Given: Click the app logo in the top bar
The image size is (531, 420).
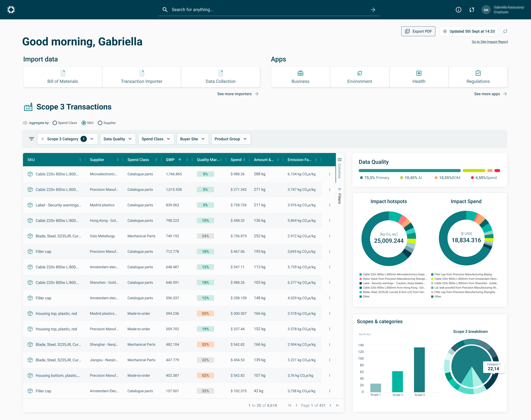Looking at the screenshot, I should [11, 10].
